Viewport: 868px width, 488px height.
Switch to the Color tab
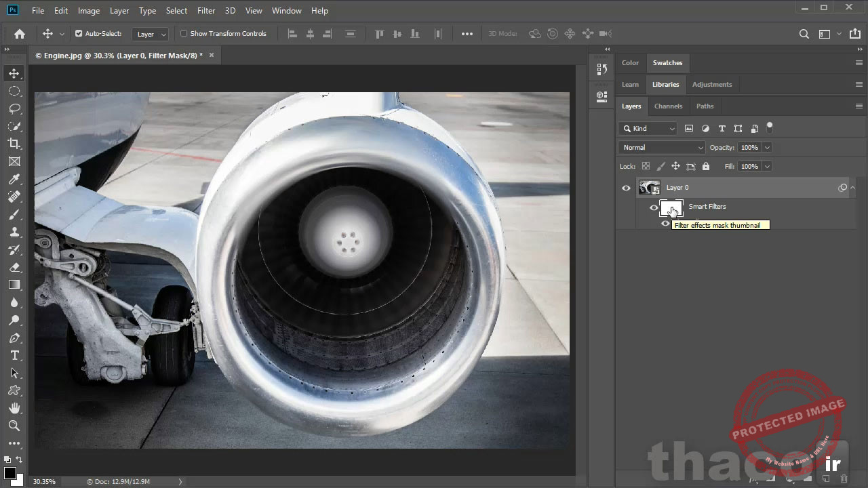coord(630,63)
